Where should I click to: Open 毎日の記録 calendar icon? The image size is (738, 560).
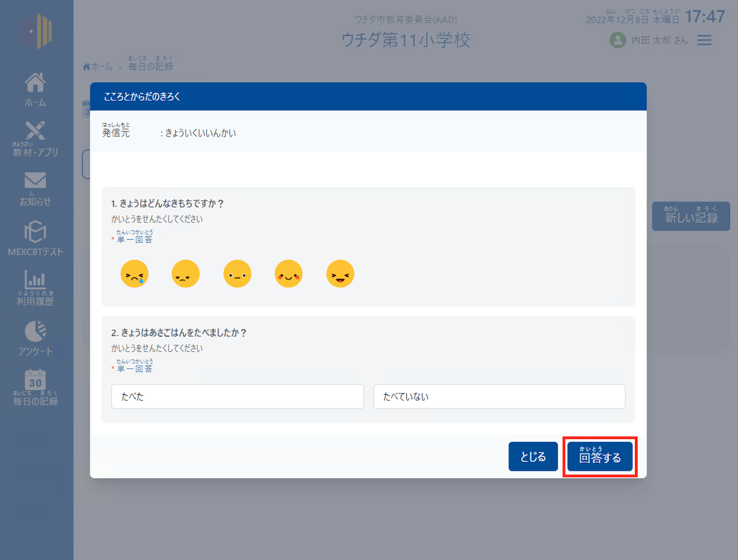(x=35, y=387)
